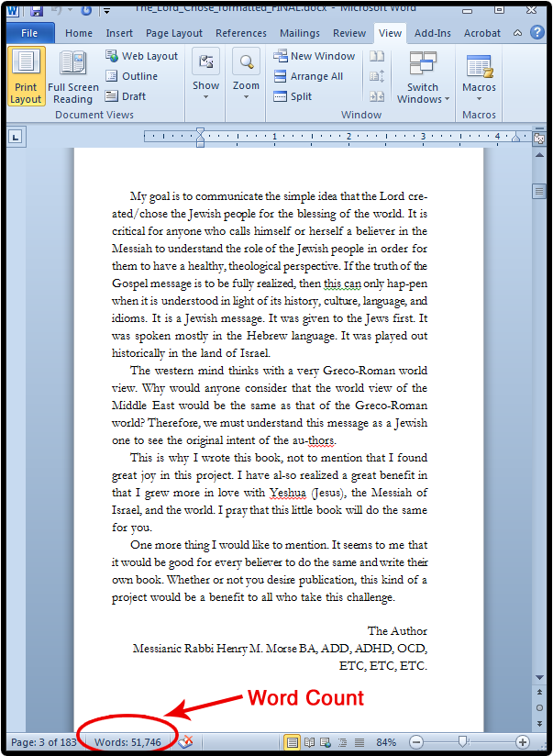Click the Word application icon in title bar
Screen dimensions: 553x756
[13, 9]
